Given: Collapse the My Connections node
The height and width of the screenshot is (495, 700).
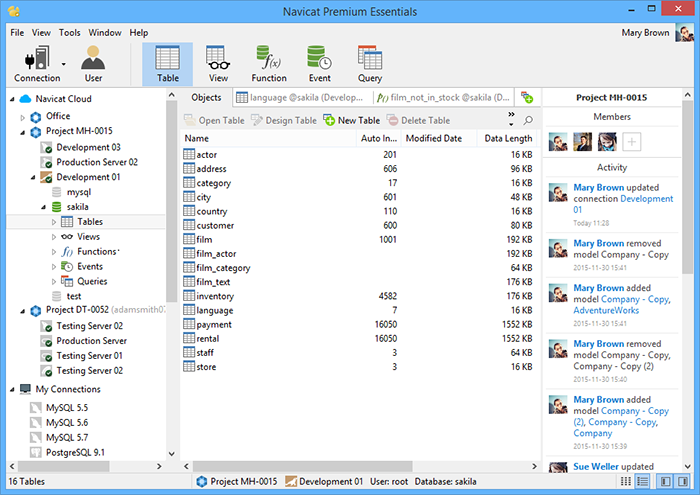Looking at the screenshot, I should click(12, 390).
